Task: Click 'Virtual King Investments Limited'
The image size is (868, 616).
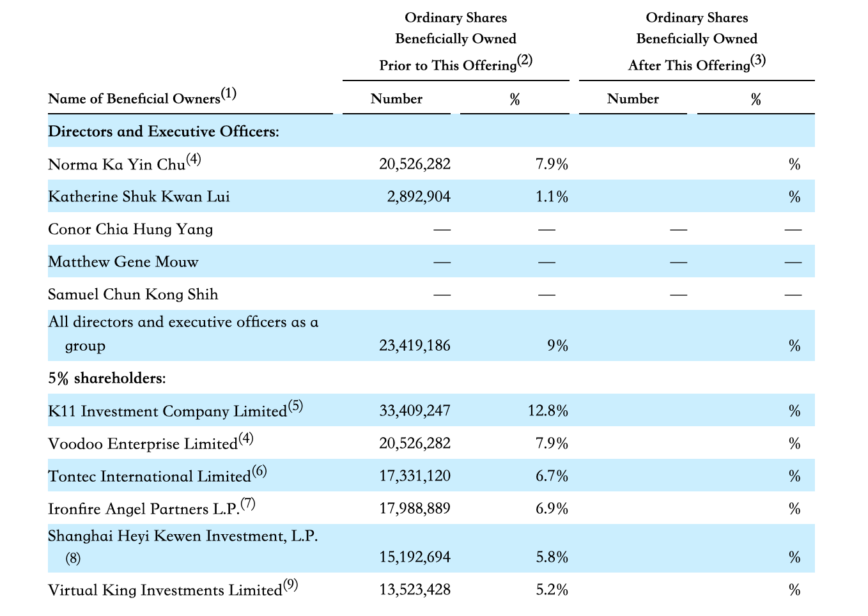Action: pyautogui.click(x=165, y=590)
